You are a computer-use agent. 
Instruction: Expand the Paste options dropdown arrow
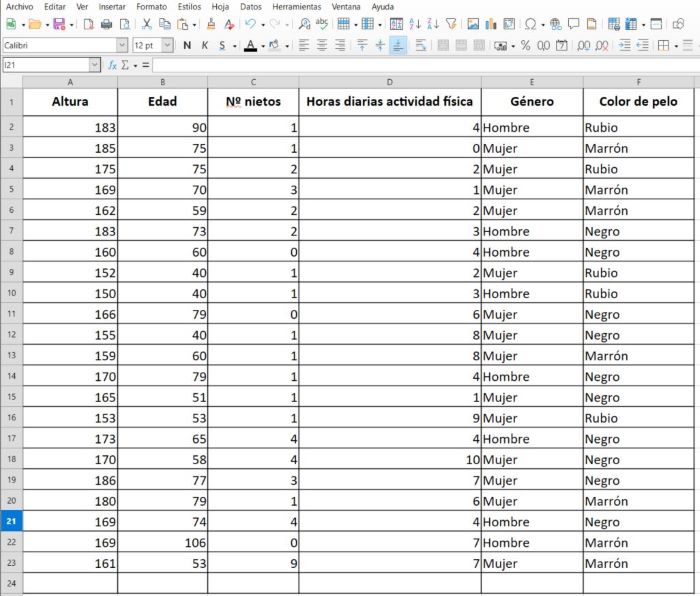coord(194,25)
